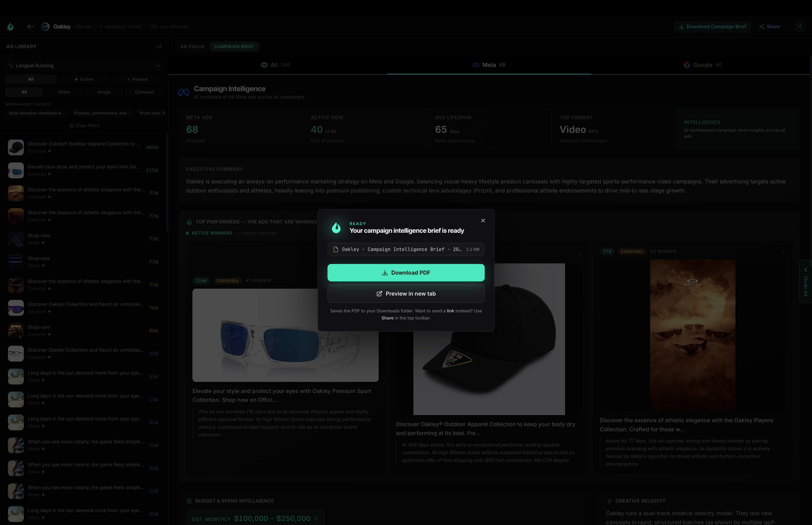
Task: Switch to the AD FOCUS tab
Action: 193,46
